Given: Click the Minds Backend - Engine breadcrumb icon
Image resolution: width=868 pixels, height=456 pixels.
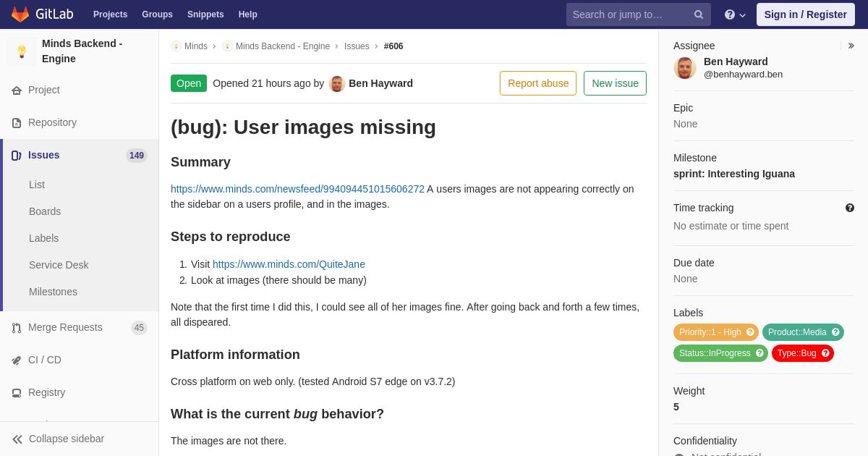Looking at the screenshot, I should coord(227,46).
